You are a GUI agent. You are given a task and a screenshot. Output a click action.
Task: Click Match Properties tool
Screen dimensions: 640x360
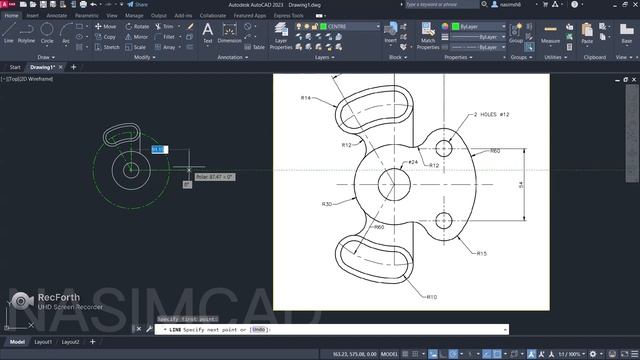point(428,36)
